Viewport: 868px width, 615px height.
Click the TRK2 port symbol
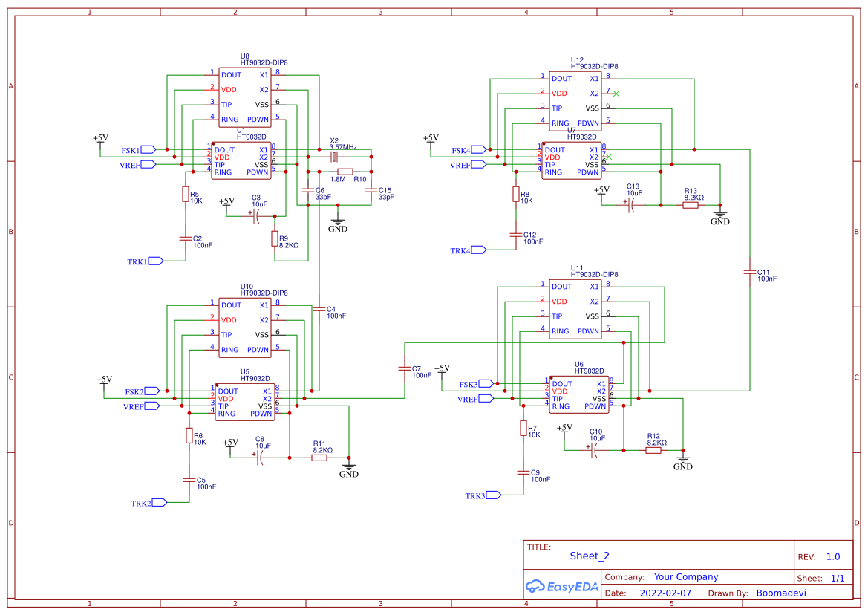tap(159, 503)
